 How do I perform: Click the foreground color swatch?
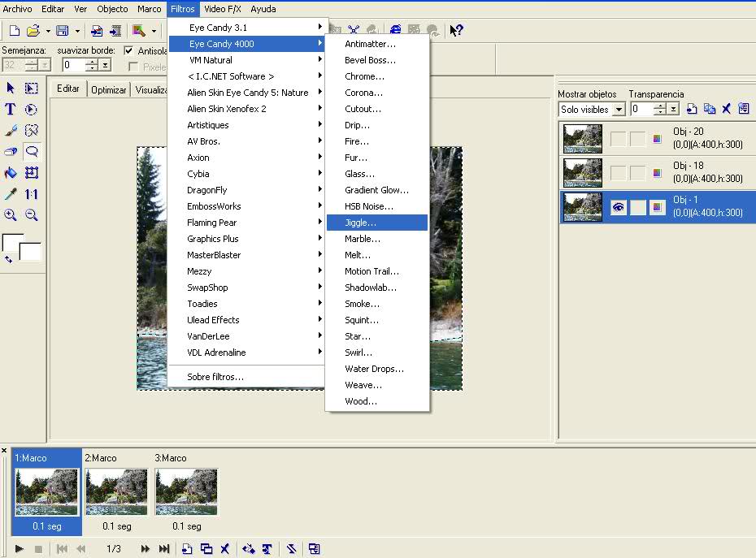point(11,241)
